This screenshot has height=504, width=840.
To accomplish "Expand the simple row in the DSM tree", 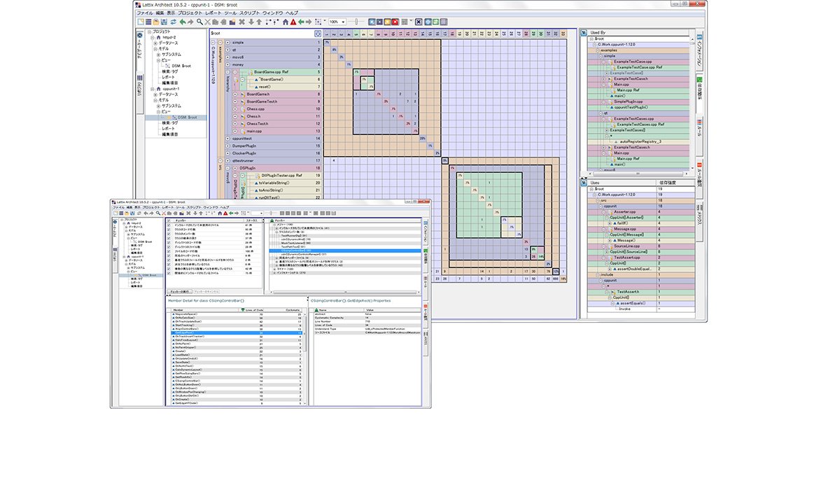I will click(x=227, y=43).
